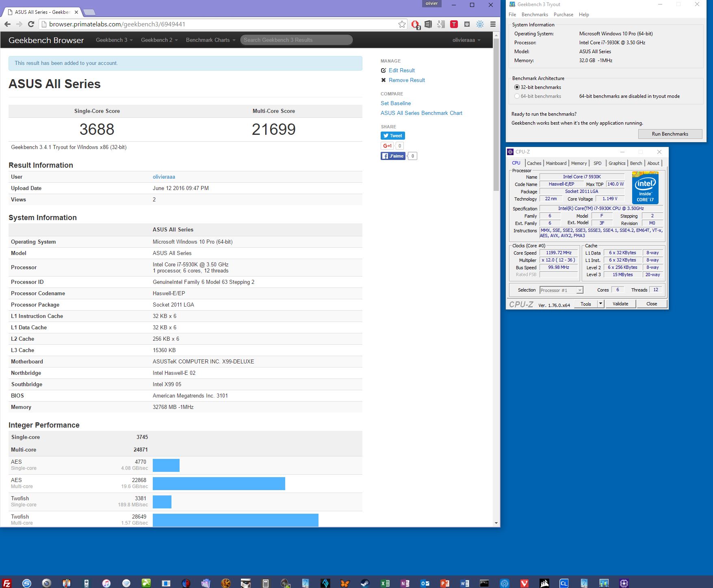This screenshot has height=588, width=713.
Task: Open Corsair sails icon in taskbar
Action: 544,583
